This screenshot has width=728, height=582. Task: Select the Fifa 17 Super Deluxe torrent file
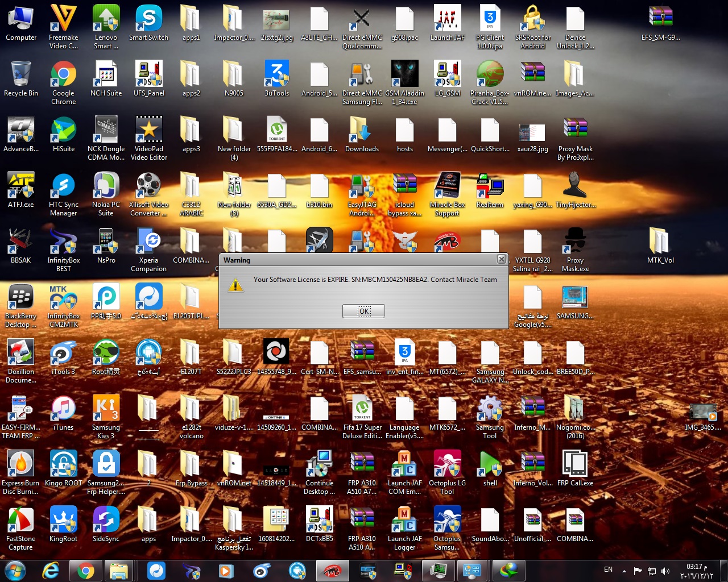(362, 417)
